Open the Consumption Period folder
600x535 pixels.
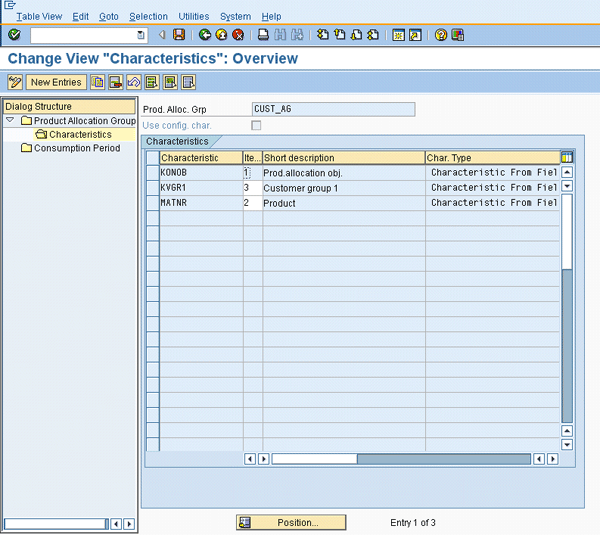coord(26,148)
